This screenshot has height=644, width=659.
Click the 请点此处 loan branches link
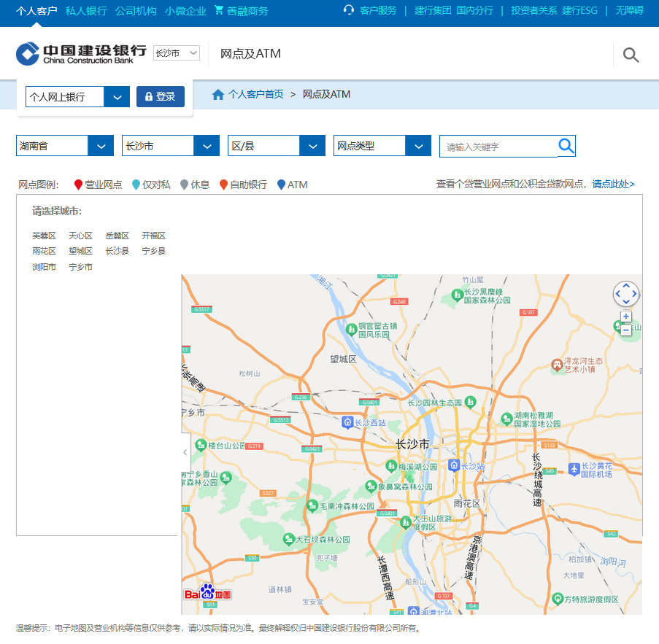(x=613, y=184)
